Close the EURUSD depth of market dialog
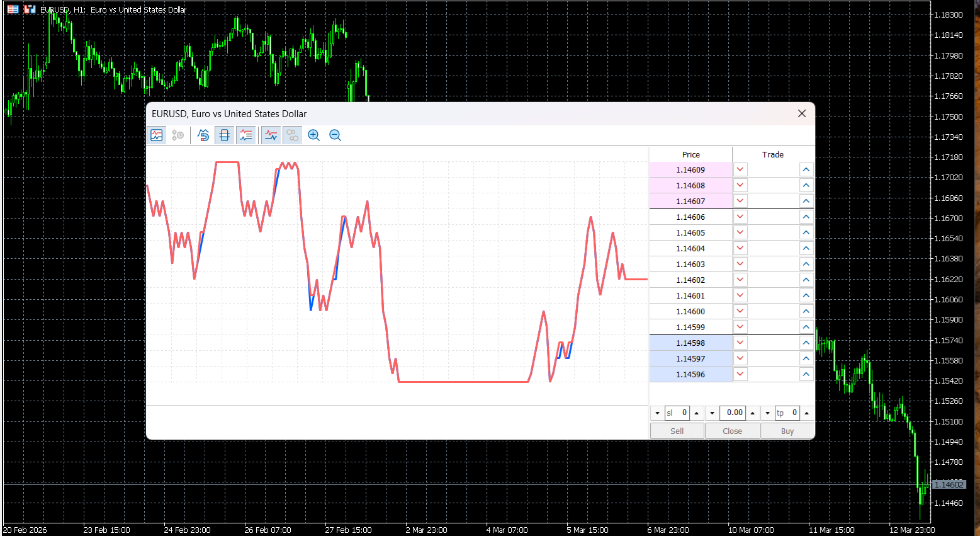 (x=802, y=113)
